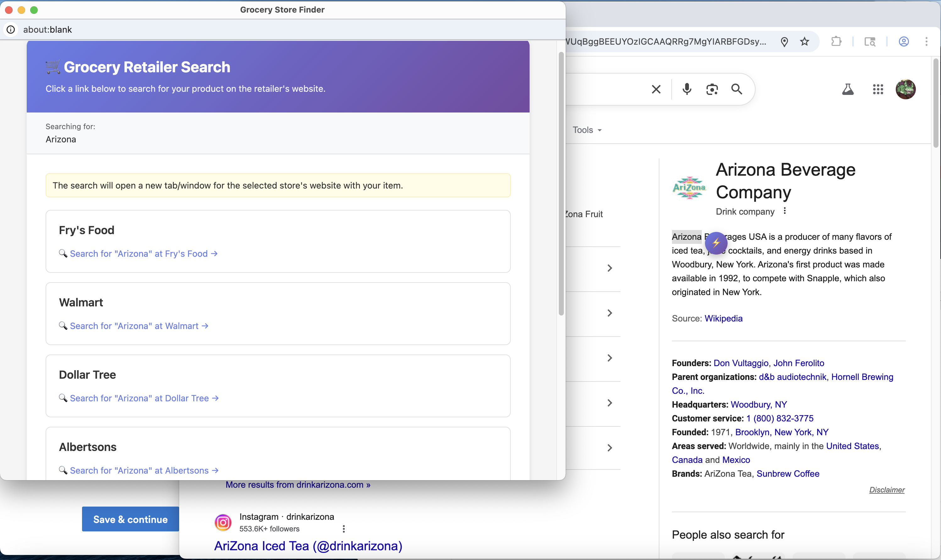Open the Extensions puzzle icon
This screenshot has width=941, height=560.
(836, 41)
